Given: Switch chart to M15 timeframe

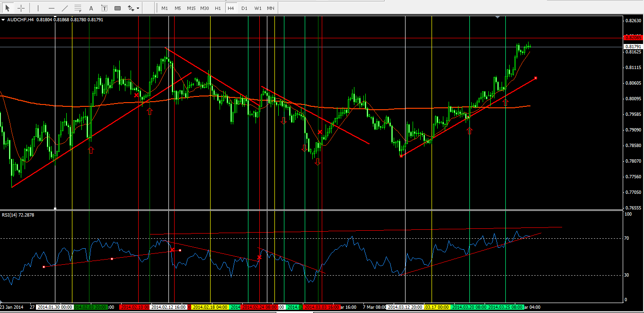Looking at the screenshot, I should pos(191,8).
